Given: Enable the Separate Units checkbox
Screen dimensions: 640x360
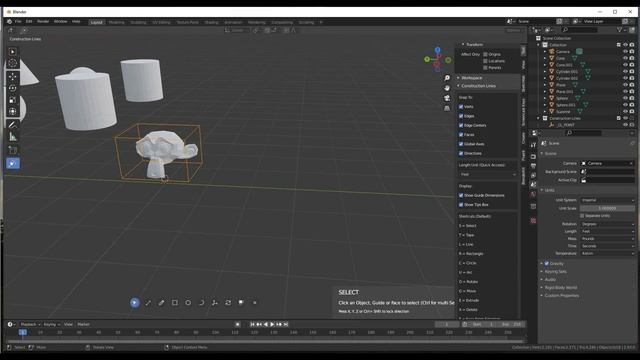Looking at the screenshot, I should point(582,216).
